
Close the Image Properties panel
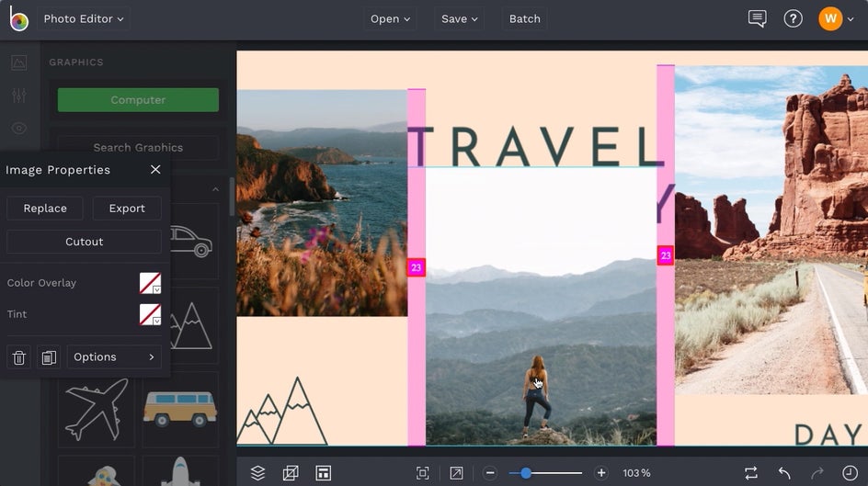(x=155, y=170)
